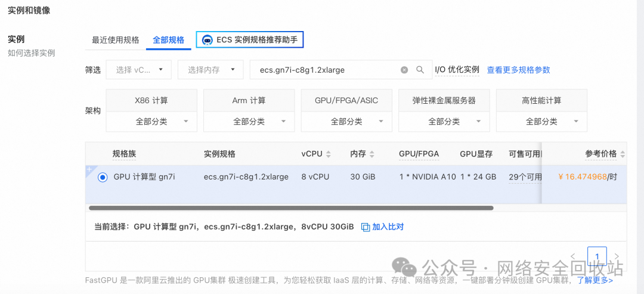Click the 规格族 column header
This screenshot has height=294, width=644.
[x=125, y=154]
